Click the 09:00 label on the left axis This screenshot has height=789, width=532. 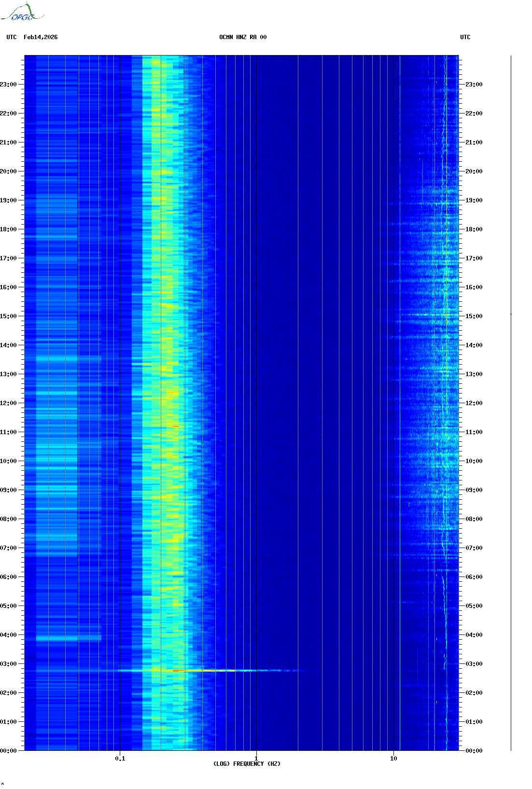coord(8,490)
